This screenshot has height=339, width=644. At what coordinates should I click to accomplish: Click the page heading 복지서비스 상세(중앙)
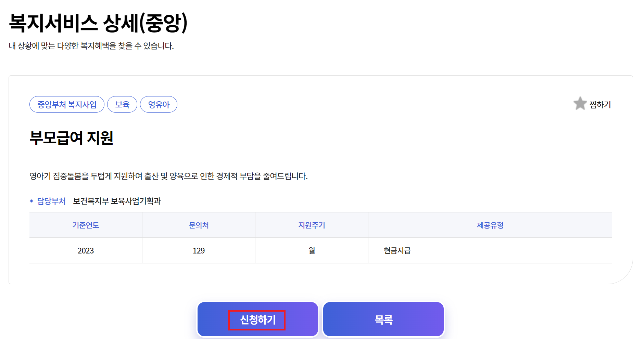pyautogui.click(x=97, y=22)
